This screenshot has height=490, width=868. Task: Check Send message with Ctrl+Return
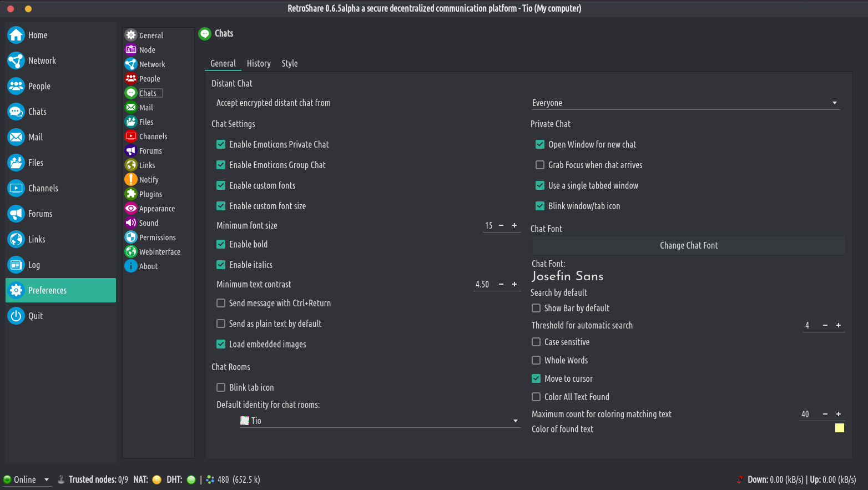221,303
